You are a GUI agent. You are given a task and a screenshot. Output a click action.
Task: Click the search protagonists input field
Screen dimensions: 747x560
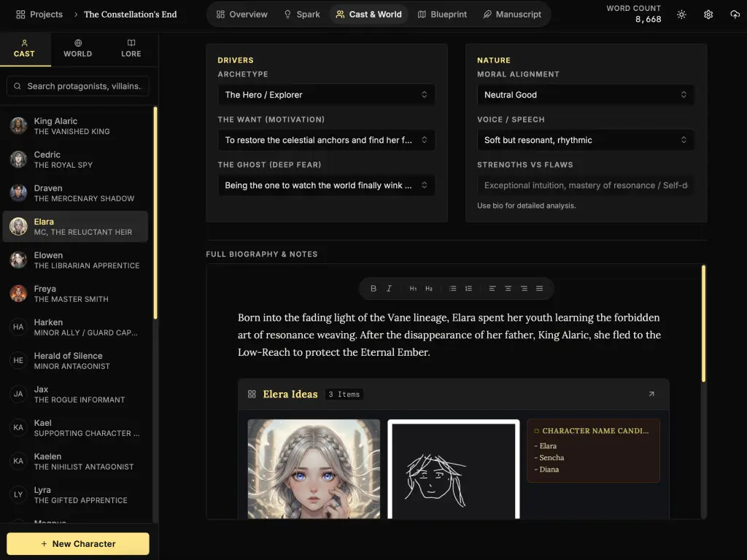tap(77, 86)
